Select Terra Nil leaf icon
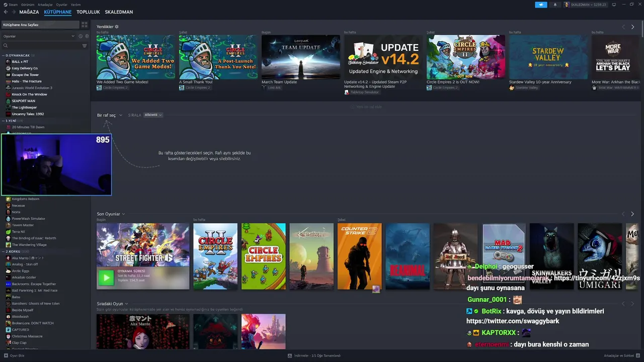 pyautogui.click(x=8, y=232)
